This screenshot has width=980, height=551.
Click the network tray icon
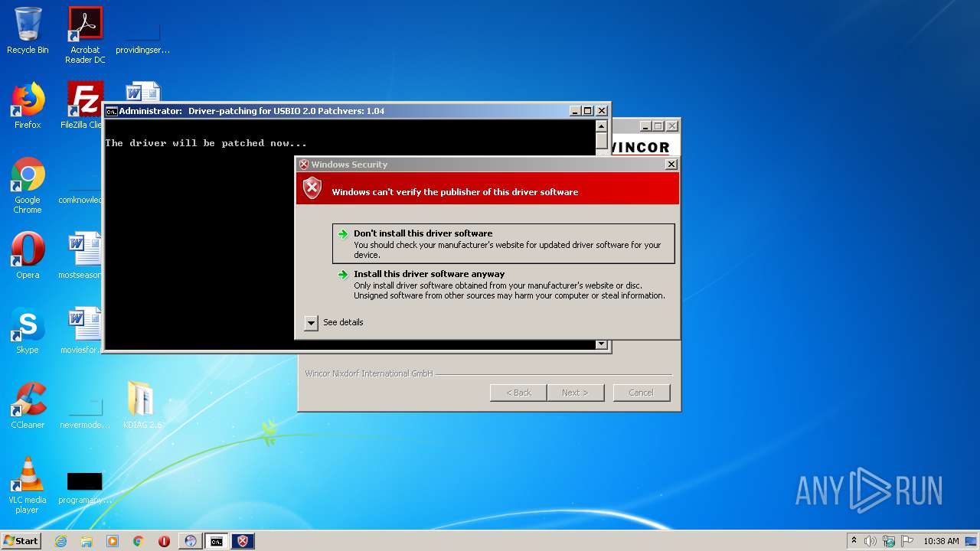click(889, 541)
